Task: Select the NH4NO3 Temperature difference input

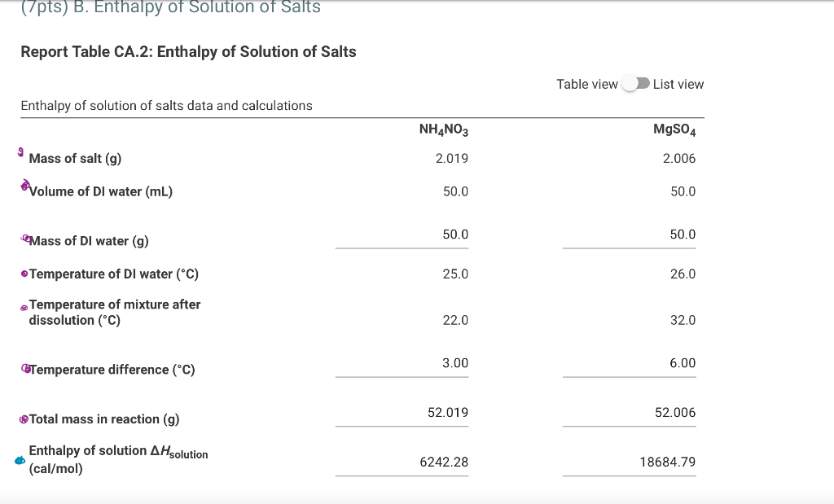Action: [x=402, y=364]
